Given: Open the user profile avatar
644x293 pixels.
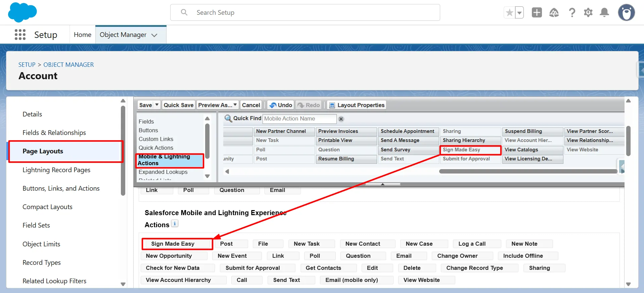Looking at the screenshot, I should pos(626,13).
